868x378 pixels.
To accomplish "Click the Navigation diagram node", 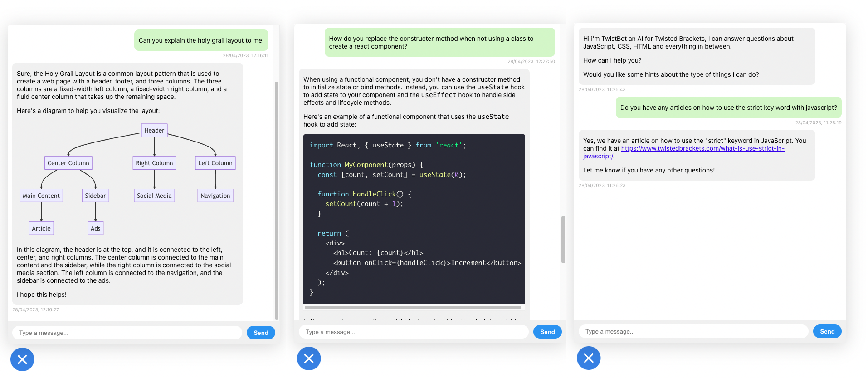I will 215,196.
